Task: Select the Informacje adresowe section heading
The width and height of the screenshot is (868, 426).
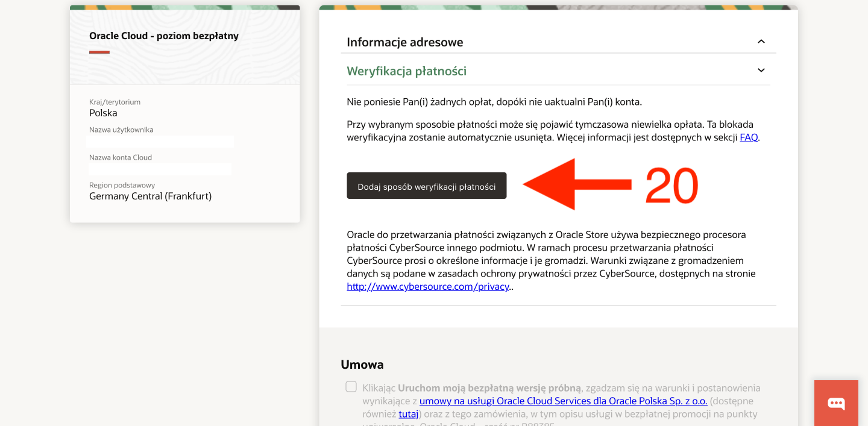Action: coord(404,42)
